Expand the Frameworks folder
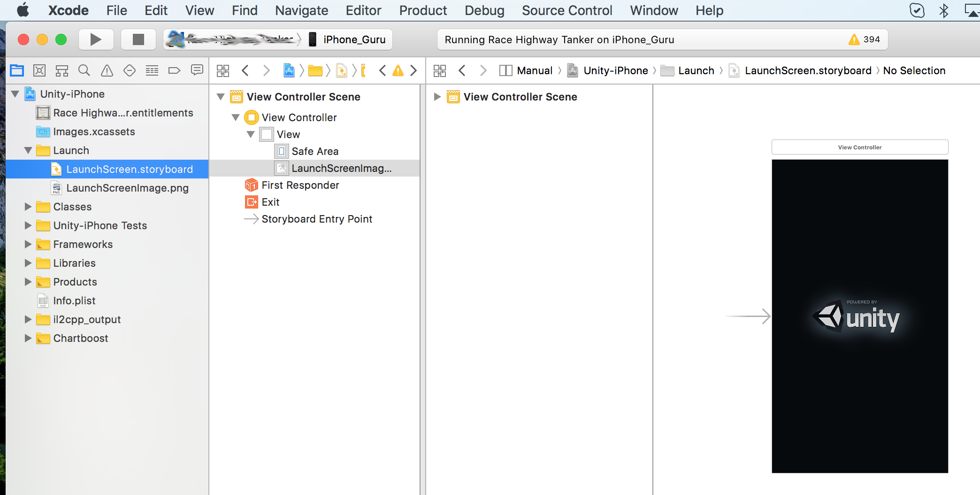980x495 pixels. coord(28,244)
